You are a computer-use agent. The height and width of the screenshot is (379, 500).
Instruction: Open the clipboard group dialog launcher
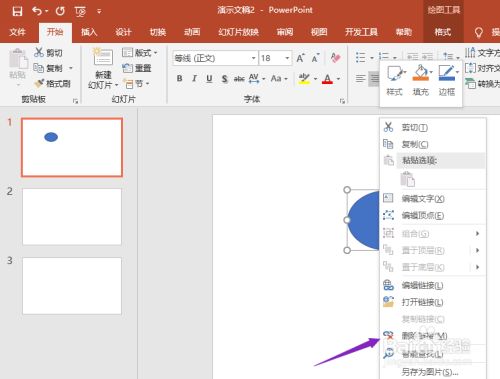(x=76, y=101)
